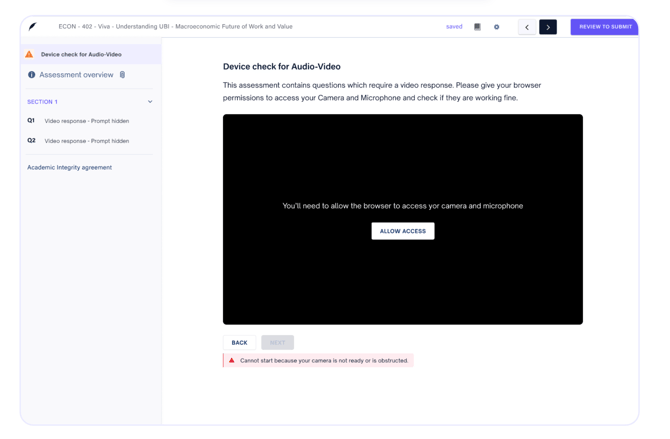Open the calculator icon in header
Image resolution: width=670 pixels, height=439 pixels.
(x=477, y=27)
